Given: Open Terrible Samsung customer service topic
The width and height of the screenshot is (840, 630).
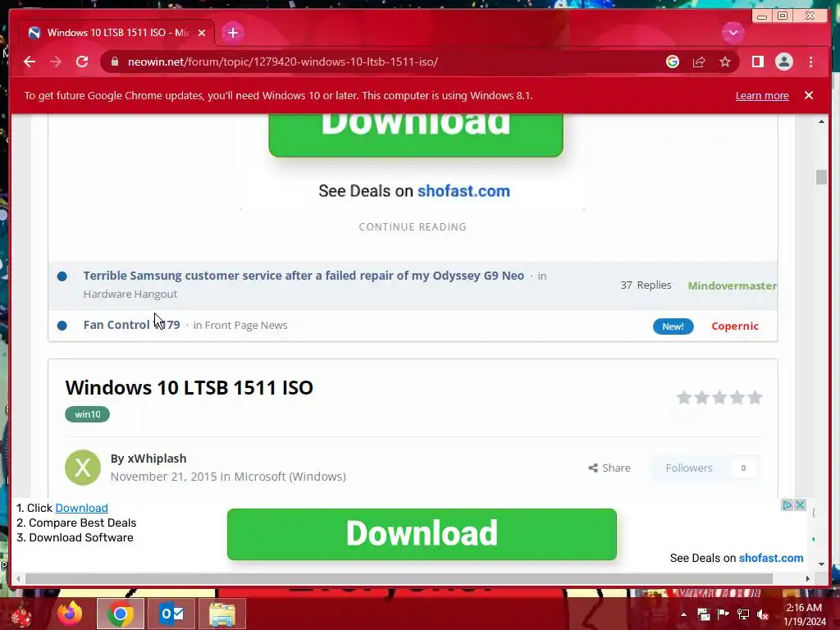Looking at the screenshot, I should pos(304,276).
